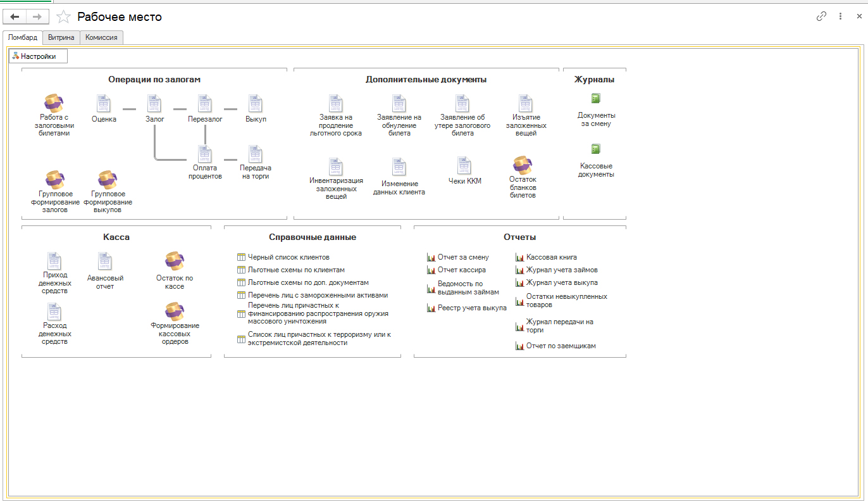Open Групповое формирование выкупов icon
Viewport: 868px width, 504px height.
(108, 180)
